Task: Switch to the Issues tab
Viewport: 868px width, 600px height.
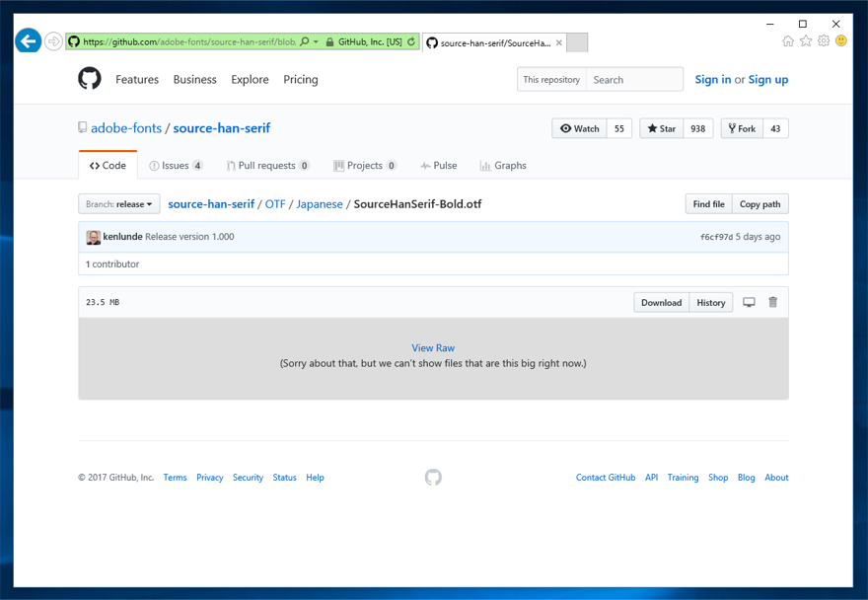Action: click(x=176, y=165)
